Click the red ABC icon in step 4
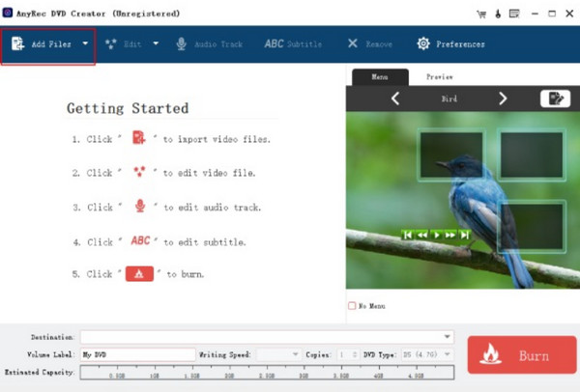 [140, 240]
